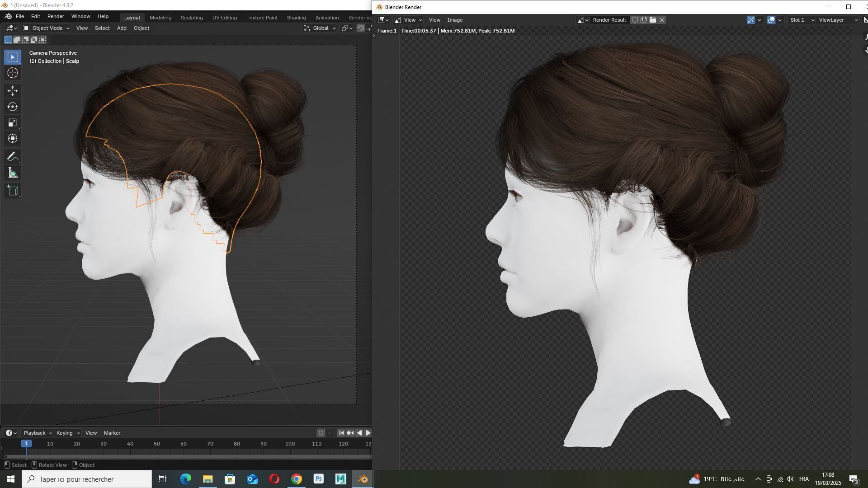Click the new image icon beside Render Result
The width and height of the screenshot is (868, 488).
tap(644, 20)
